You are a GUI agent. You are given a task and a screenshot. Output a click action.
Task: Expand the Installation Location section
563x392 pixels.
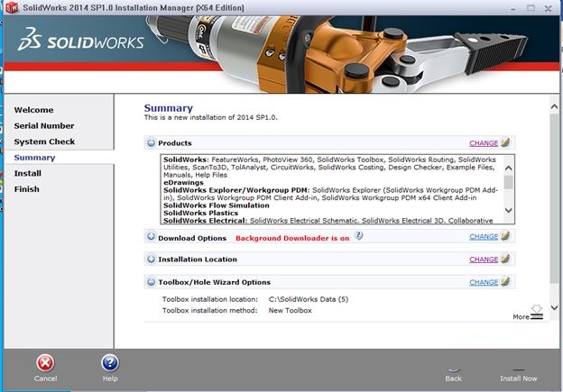point(152,259)
